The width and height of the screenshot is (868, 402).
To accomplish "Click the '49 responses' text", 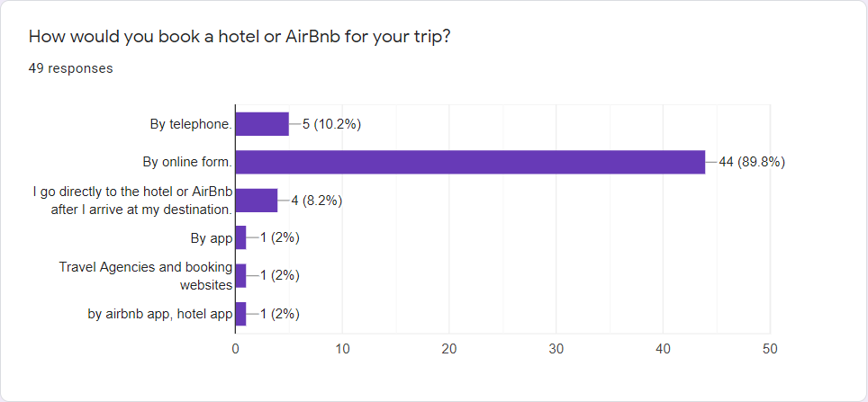I will click(x=71, y=68).
